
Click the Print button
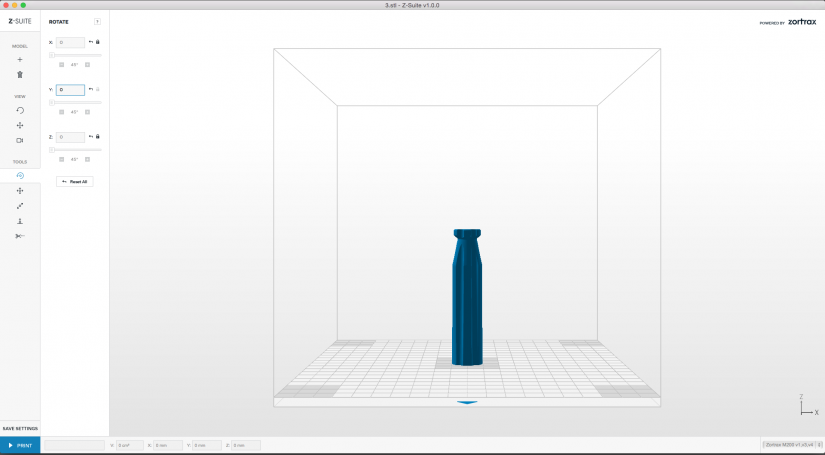20,445
